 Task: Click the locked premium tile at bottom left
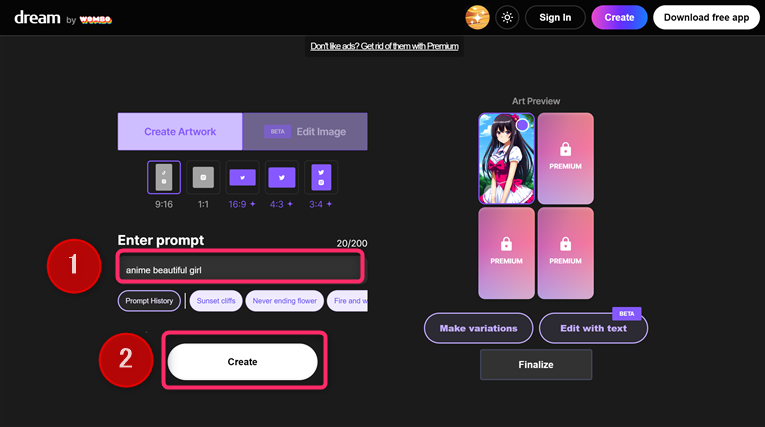pyautogui.click(x=506, y=253)
